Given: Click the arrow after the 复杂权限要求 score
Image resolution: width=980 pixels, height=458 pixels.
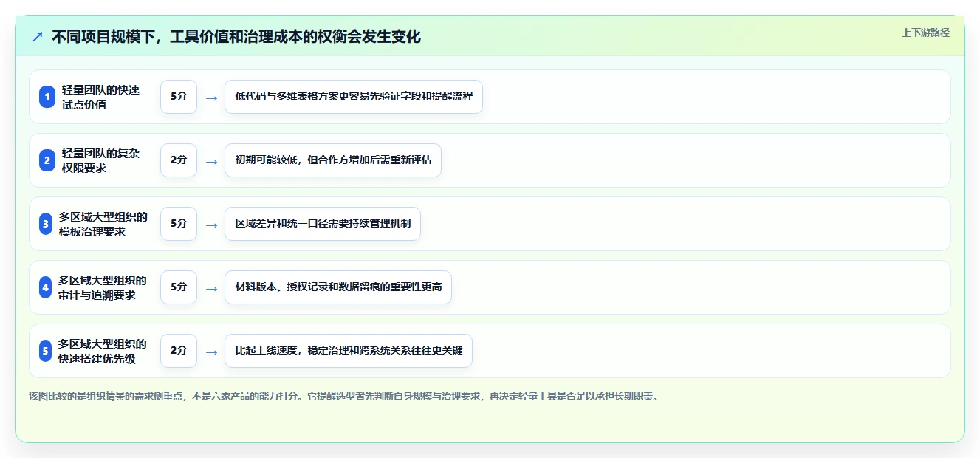Looking at the screenshot, I should [211, 161].
